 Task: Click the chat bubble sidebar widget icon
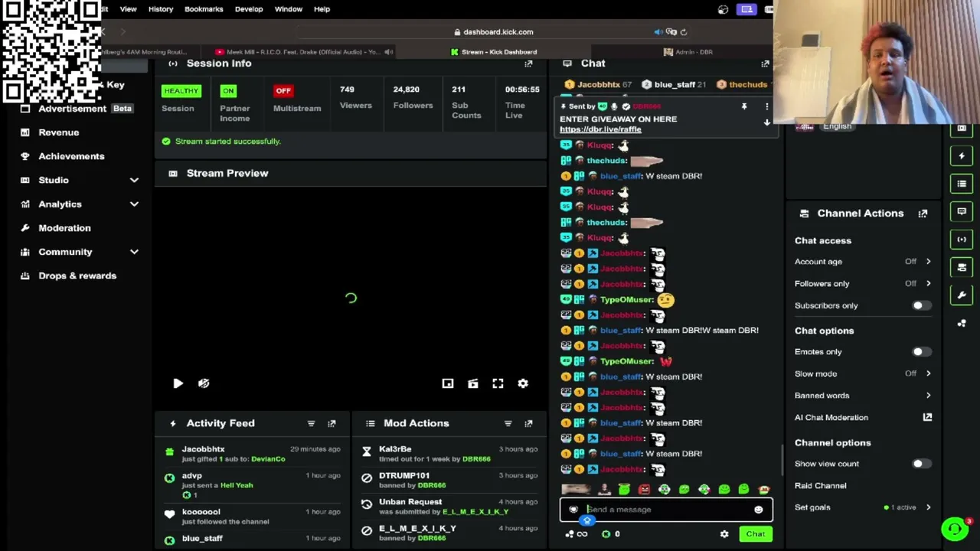point(962,211)
